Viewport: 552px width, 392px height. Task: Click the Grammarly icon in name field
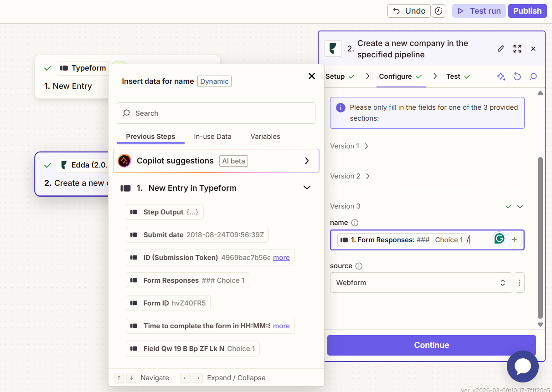pyautogui.click(x=500, y=239)
